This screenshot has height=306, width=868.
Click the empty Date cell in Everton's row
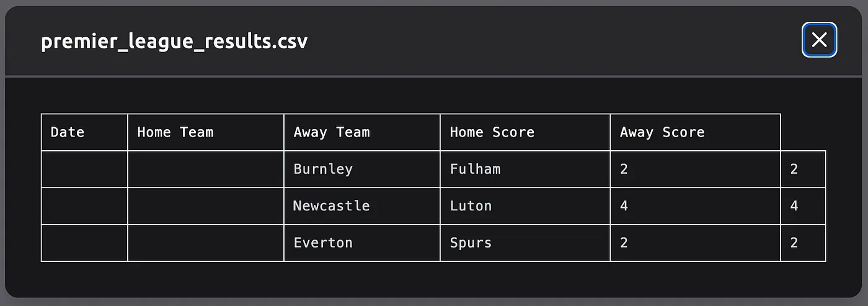(x=84, y=243)
